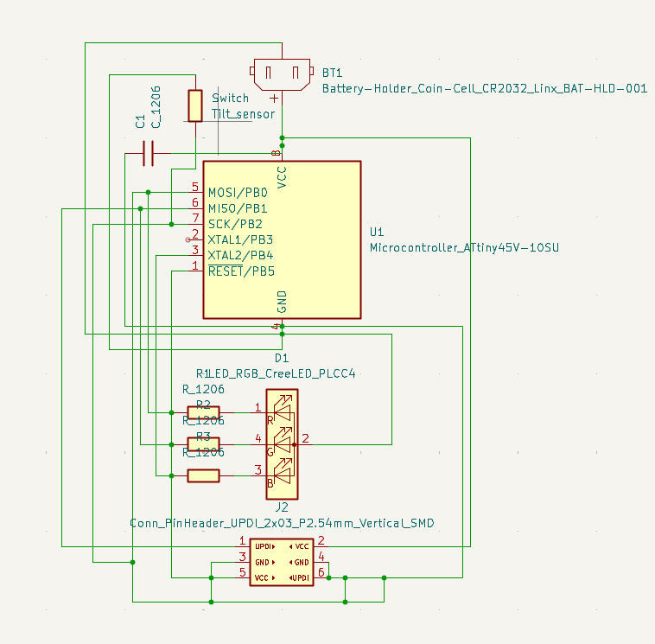Click the XTAL1/PB3 pin label

click(240, 240)
